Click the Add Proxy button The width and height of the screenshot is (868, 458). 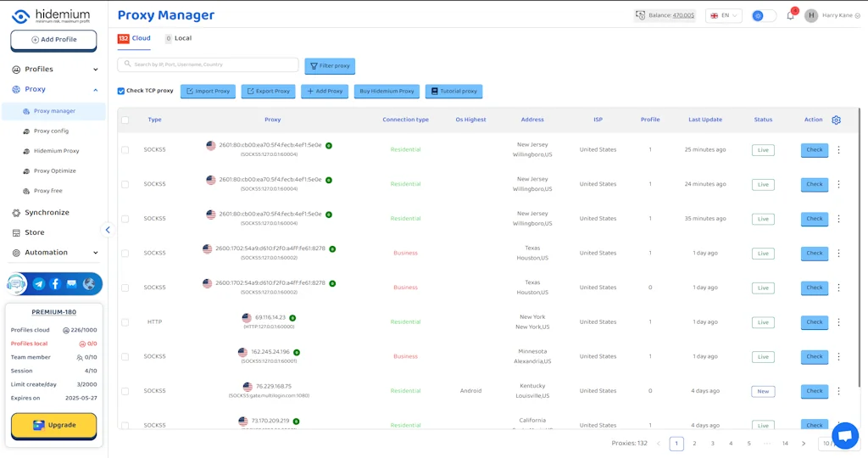pyautogui.click(x=325, y=92)
